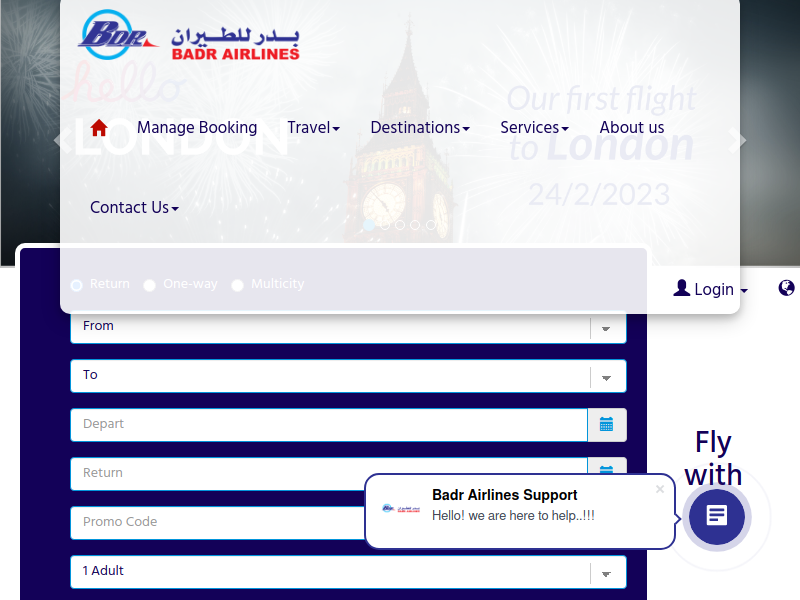The image size is (800, 600).
Task: Select the fourth carousel slide dot
Action: point(415,225)
